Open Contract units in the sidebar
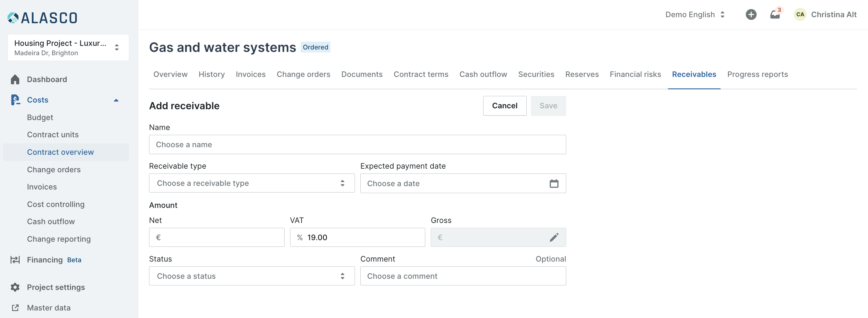This screenshot has width=868, height=318. [53, 135]
